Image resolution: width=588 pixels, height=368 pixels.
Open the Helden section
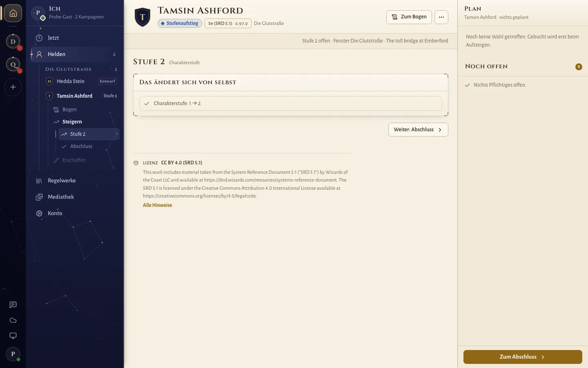coord(75,54)
